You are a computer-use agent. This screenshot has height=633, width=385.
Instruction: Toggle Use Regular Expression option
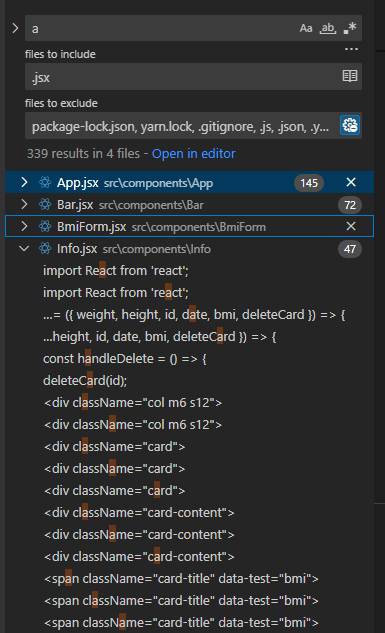coord(350,28)
